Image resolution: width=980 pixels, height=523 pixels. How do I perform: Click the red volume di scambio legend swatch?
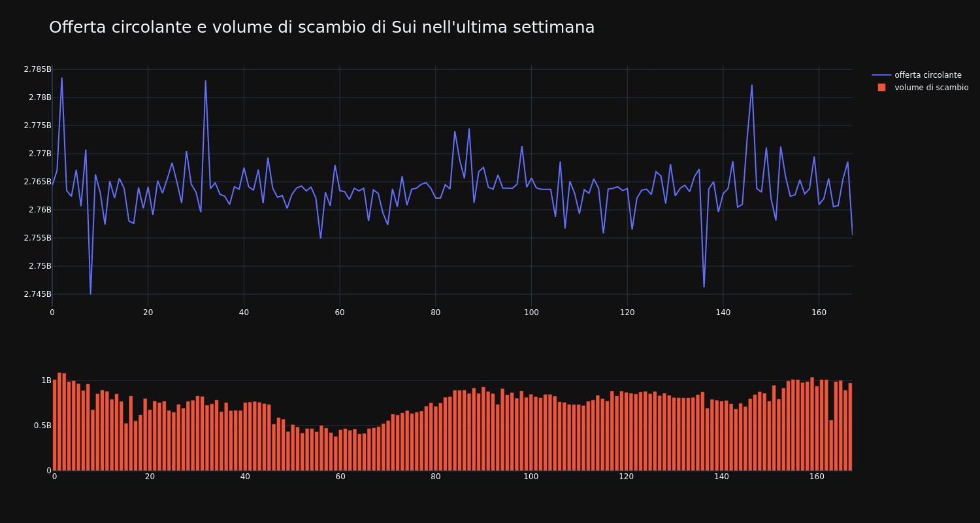pyautogui.click(x=881, y=88)
